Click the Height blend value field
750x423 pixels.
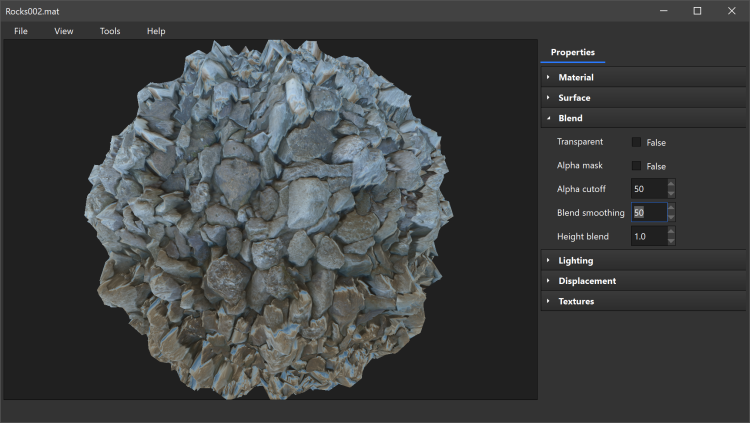pyautogui.click(x=648, y=237)
